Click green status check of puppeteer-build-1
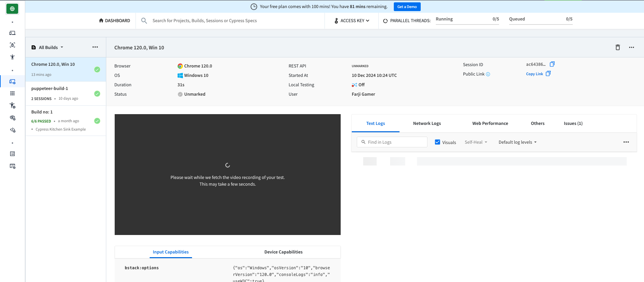This screenshot has width=644, height=282. pos(97,94)
